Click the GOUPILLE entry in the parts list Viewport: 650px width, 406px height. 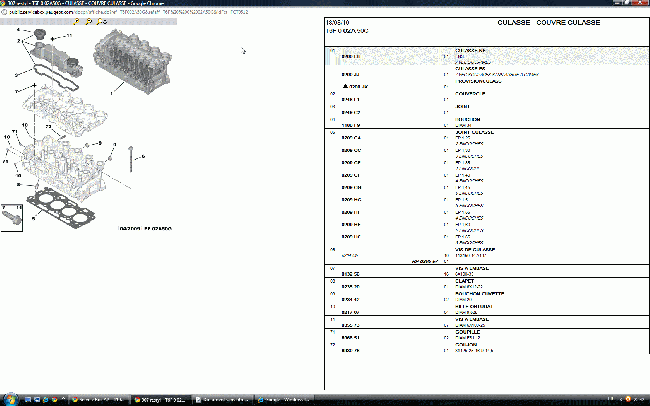(x=467, y=332)
